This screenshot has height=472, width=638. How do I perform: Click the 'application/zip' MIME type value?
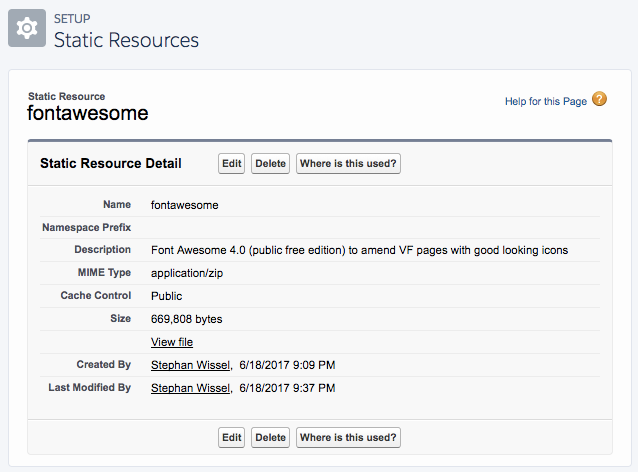tap(187, 273)
